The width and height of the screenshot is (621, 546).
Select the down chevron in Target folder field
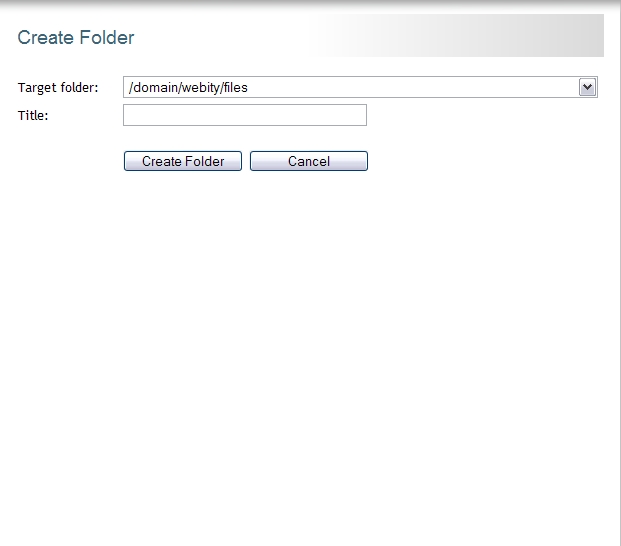pos(587,87)
